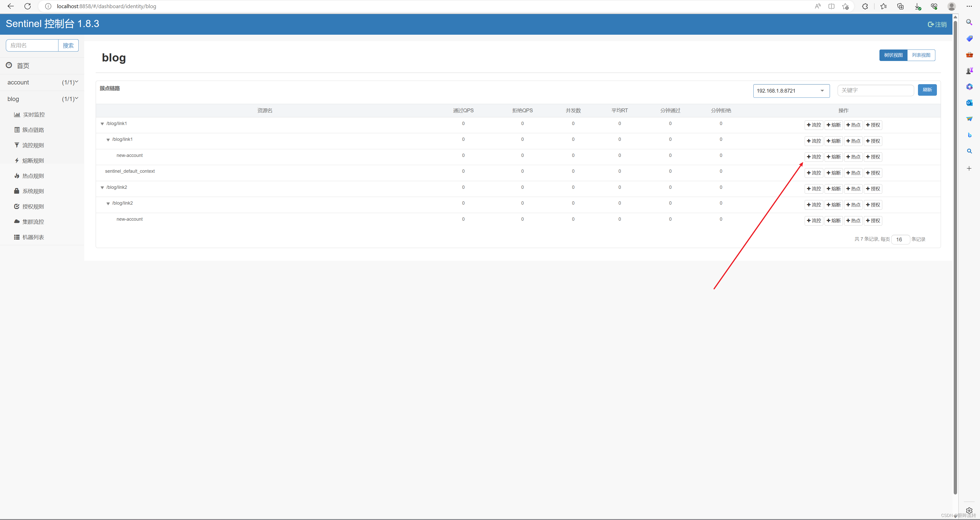Expand the account app in sidebar
Image resolution: width=980 pixels, height=520 pixels.
click(42, 82)
